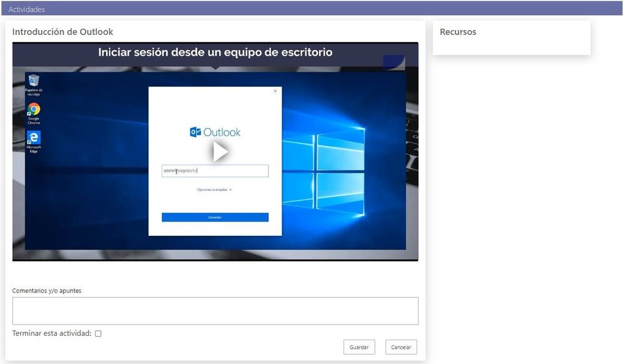Open the Actividades header tab
Image resolution: width=624 pixels, height=364 pixels.
(27, 9)
